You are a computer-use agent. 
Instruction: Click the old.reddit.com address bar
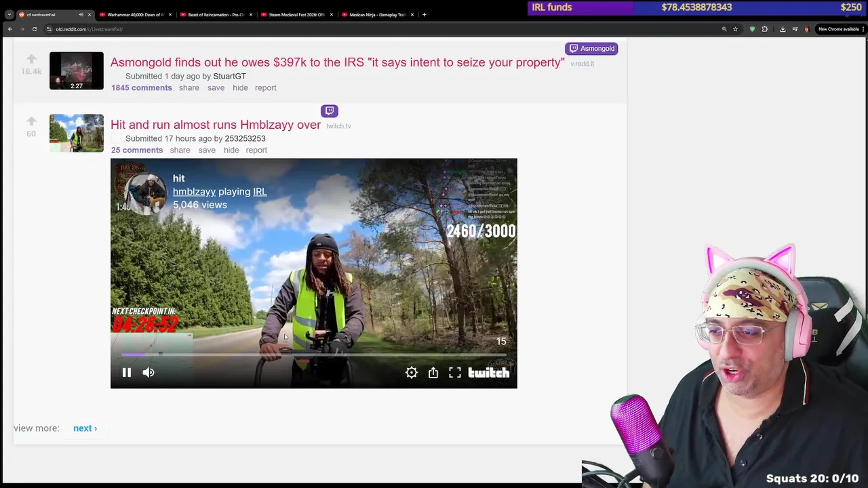tap(392, 29)
